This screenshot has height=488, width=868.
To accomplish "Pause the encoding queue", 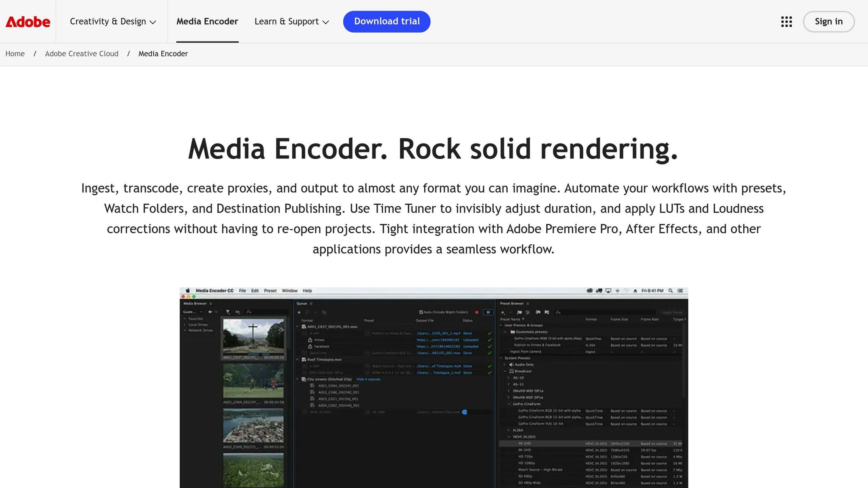I will pos(488,312).
